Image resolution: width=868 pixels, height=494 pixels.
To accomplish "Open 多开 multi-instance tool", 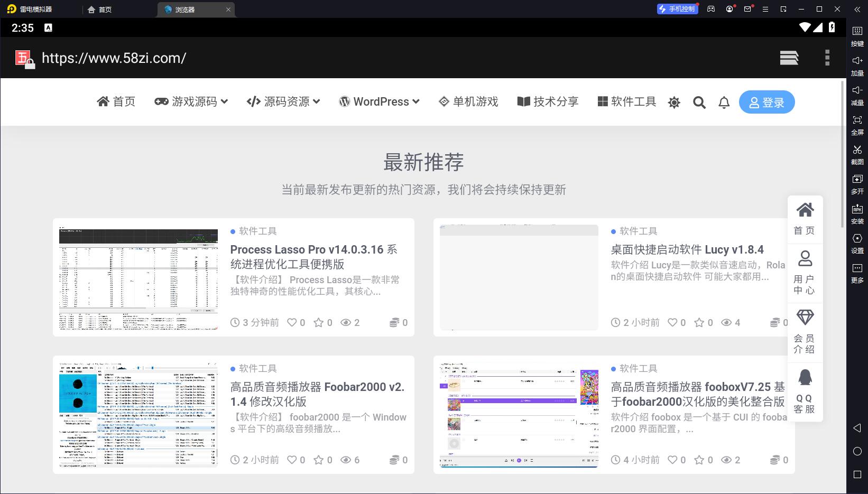I will coord(857,184).
